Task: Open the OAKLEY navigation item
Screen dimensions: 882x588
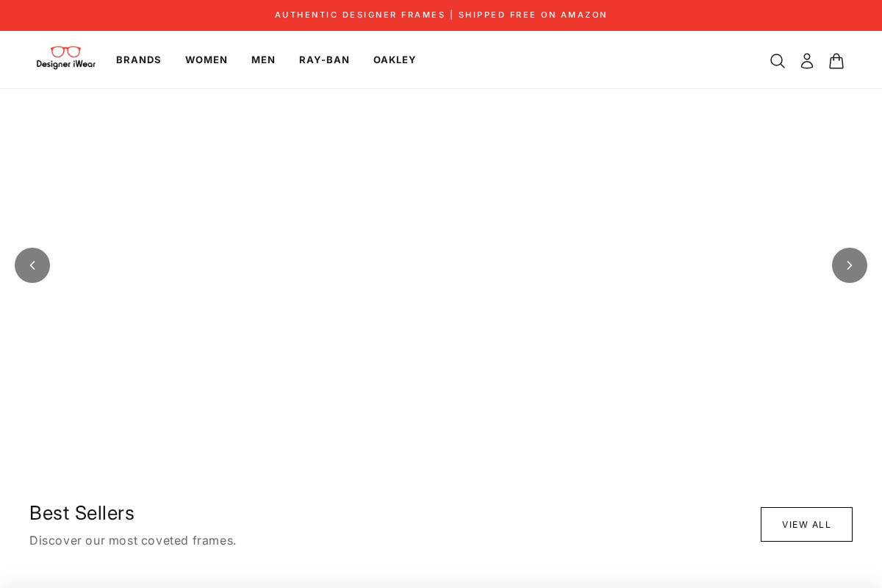Action: [x=395, y=60]
